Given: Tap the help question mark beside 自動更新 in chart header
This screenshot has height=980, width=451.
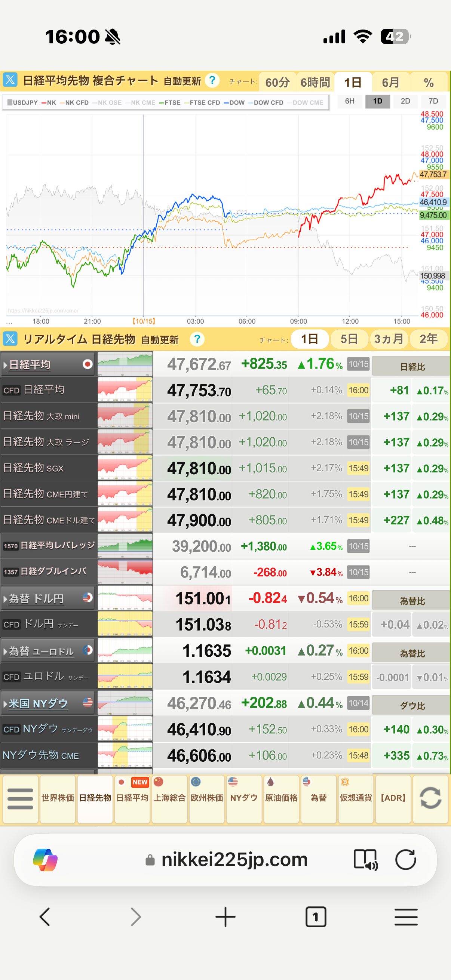Looking at the screenshot, I should [212, 80].
